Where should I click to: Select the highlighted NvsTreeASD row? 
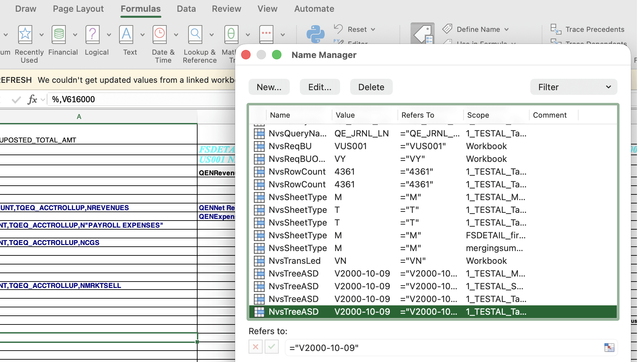click(433, 312)
